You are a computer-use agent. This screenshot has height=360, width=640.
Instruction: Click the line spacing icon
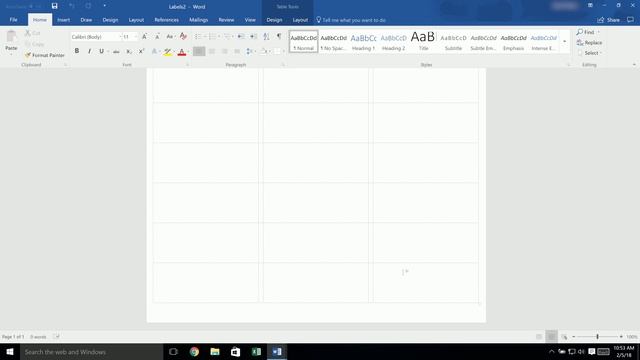coord(249,51)
